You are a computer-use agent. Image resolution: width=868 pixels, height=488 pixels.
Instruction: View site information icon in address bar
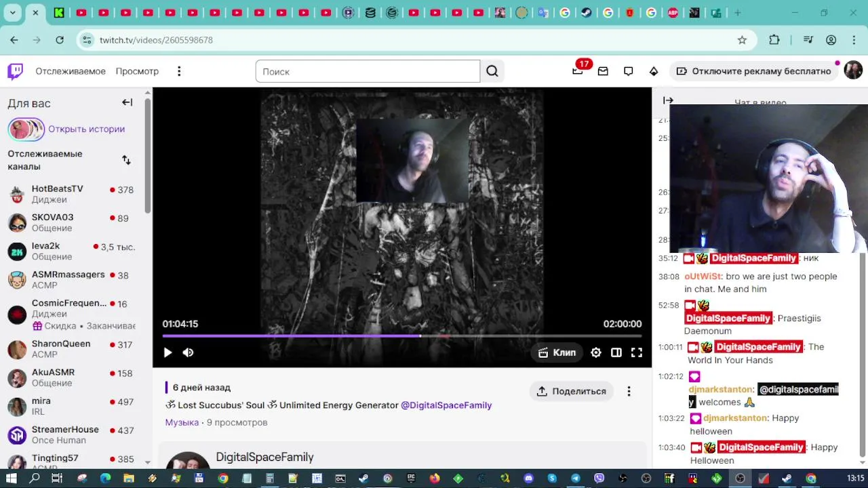click(87, 40)
